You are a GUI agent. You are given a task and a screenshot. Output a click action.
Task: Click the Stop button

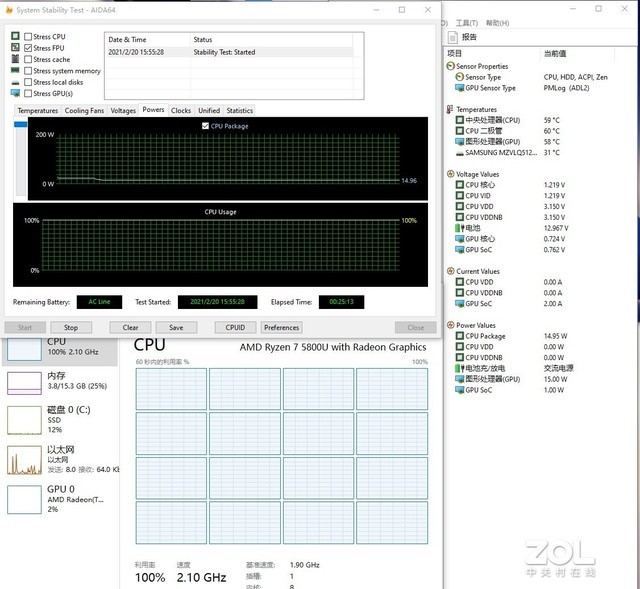[x=71, y=327]
